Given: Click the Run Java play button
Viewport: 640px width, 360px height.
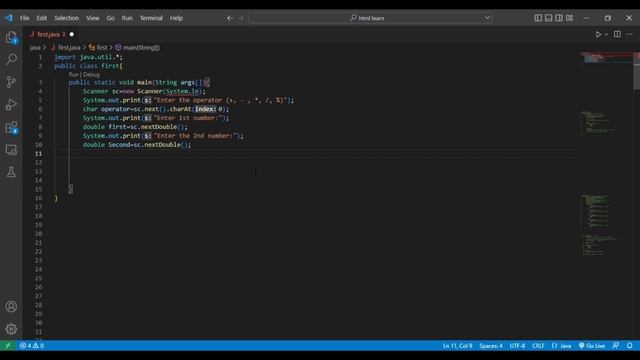Looking at the screenshot, I should point(598,35).
